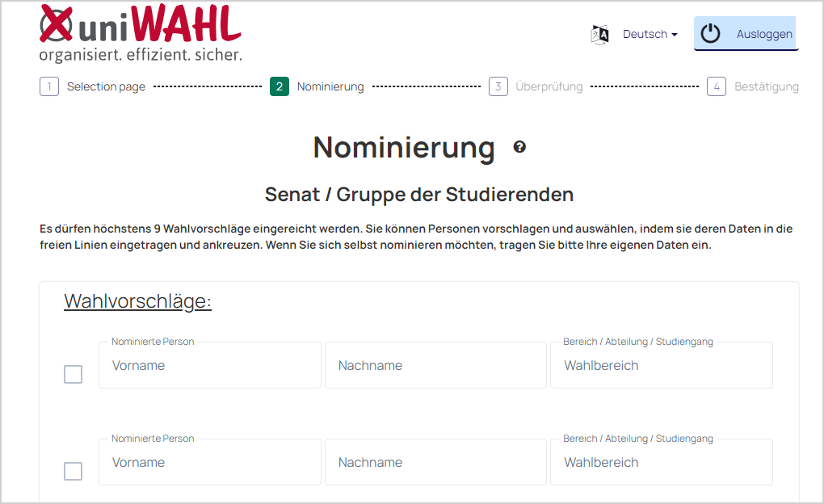Click the step 4 number box
This screenshot has height=504, width=824.
pos(717,86)
